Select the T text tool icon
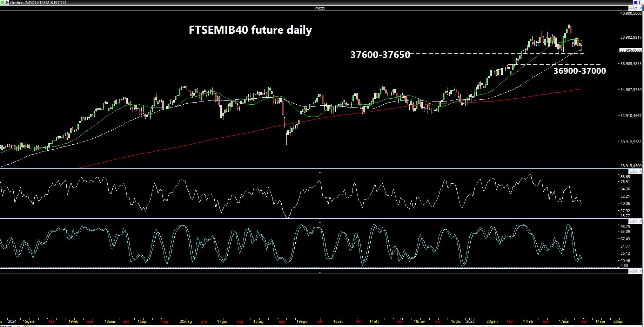The image size is (644, 327). (x=640, y=2)
